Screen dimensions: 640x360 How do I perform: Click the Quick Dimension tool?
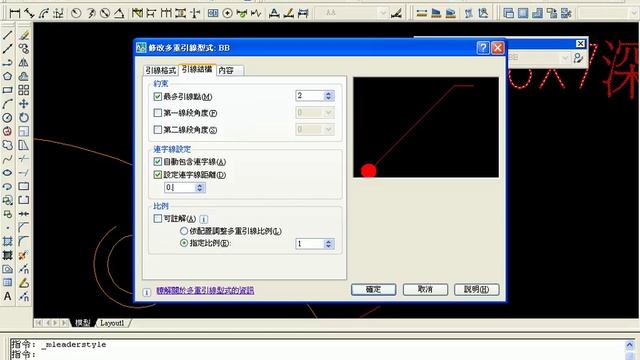click(137, 13)
